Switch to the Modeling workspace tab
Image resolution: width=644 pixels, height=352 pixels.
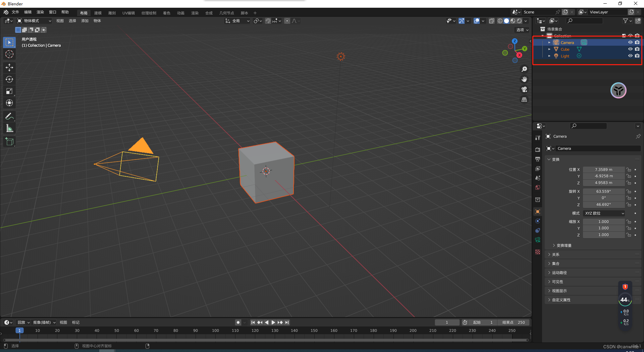(98, 13)
